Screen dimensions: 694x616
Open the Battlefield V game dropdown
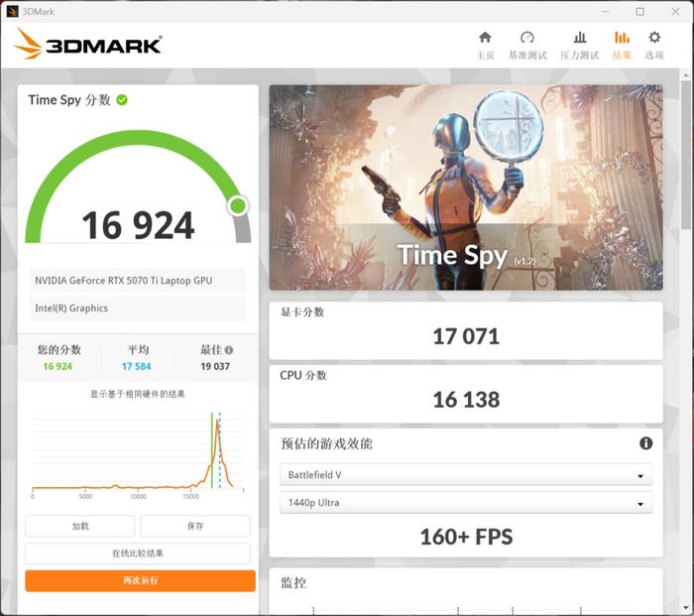click(466, 475)
